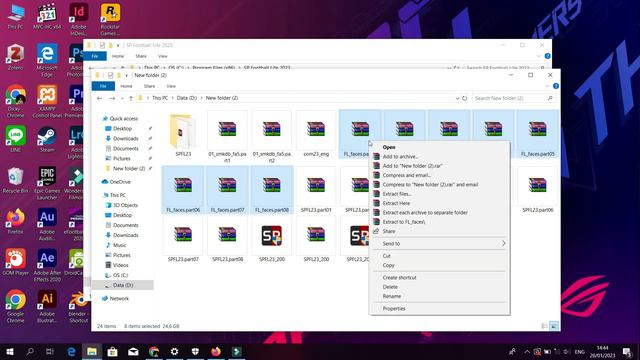Screen dimensions: 640x360
Task: Go up one folder level arrow
Action: click(131, 98)
